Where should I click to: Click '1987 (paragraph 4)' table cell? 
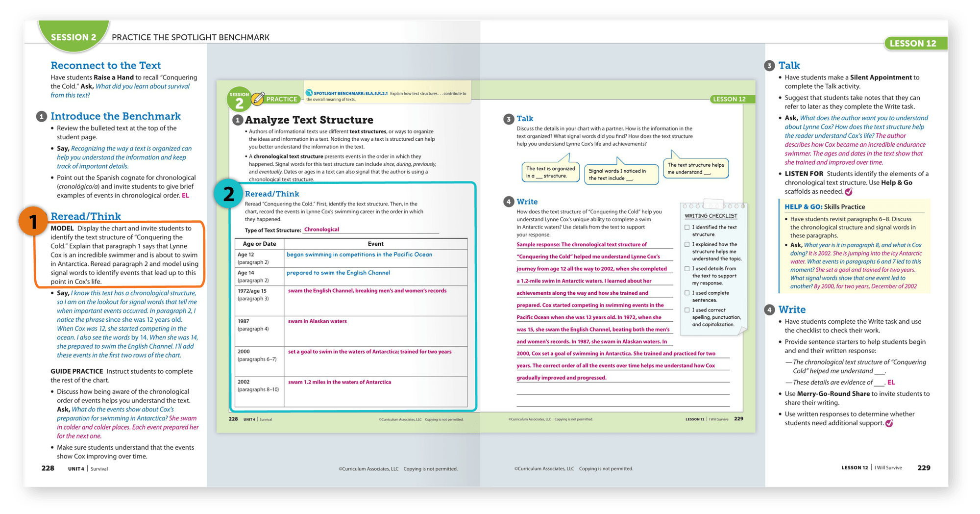[259, 331]
